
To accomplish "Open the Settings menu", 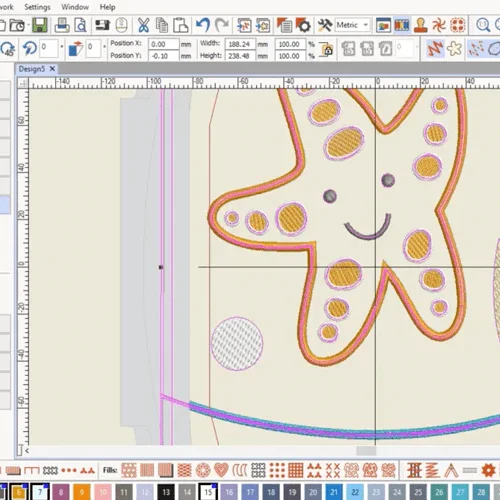I will [37, 7].
